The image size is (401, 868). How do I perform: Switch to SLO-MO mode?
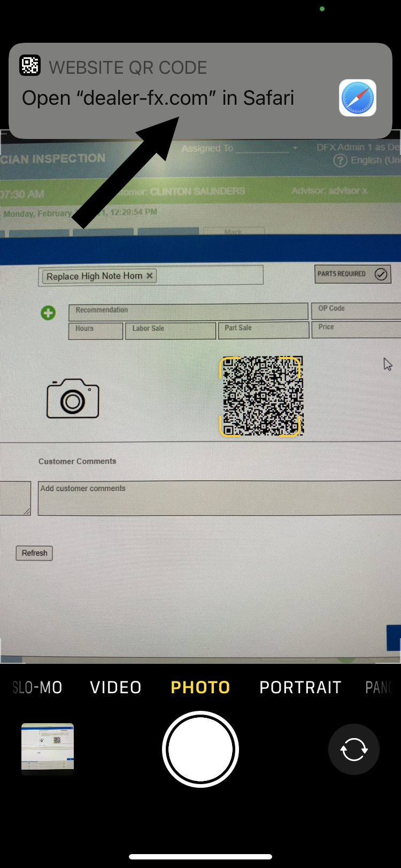[37, 687]
